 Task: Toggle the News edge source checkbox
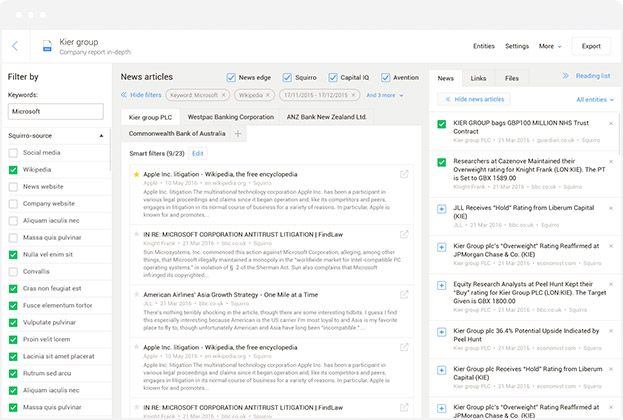[x=231, y=77]
